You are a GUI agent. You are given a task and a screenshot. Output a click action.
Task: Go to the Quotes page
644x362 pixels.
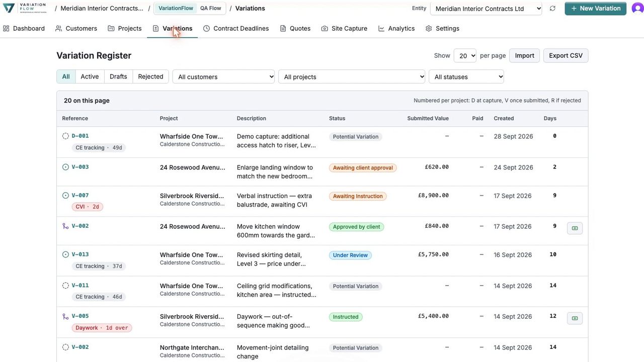tap(295, 28)
